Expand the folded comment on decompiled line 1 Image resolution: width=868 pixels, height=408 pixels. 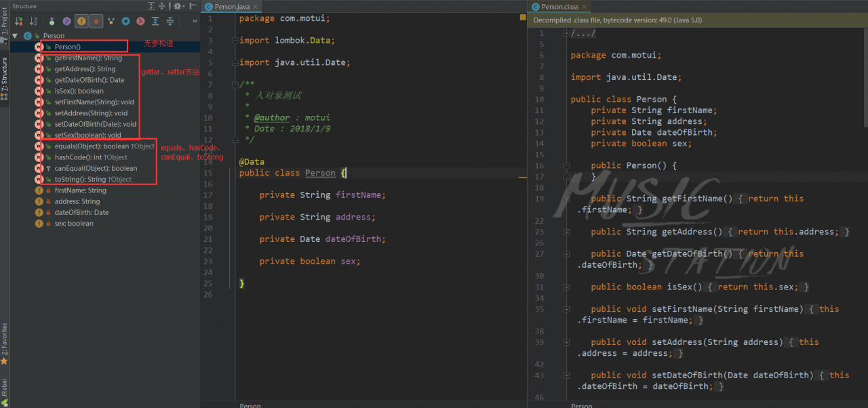pyautogui.click(x=567, y=33)
